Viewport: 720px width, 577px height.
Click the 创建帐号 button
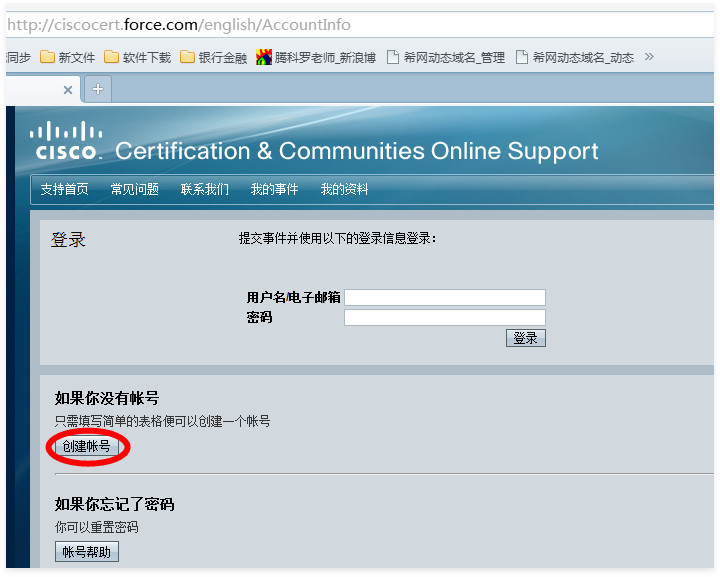(86, 446)
